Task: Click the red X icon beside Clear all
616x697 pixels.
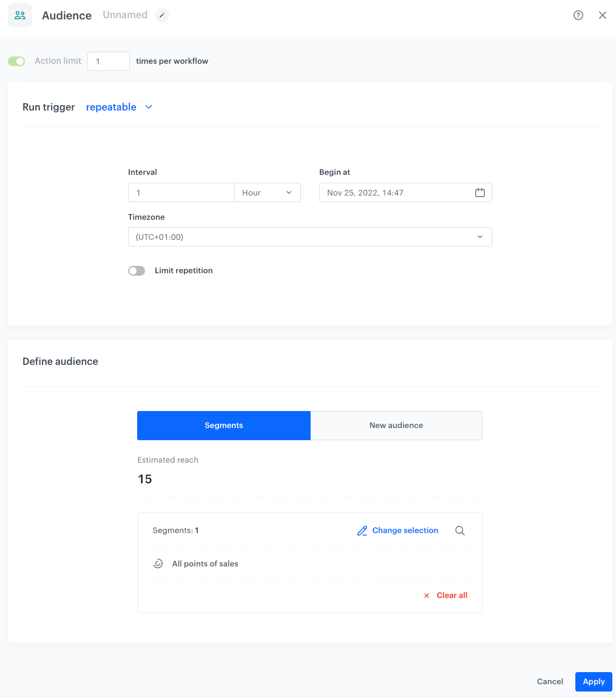Action: point(427,595)
